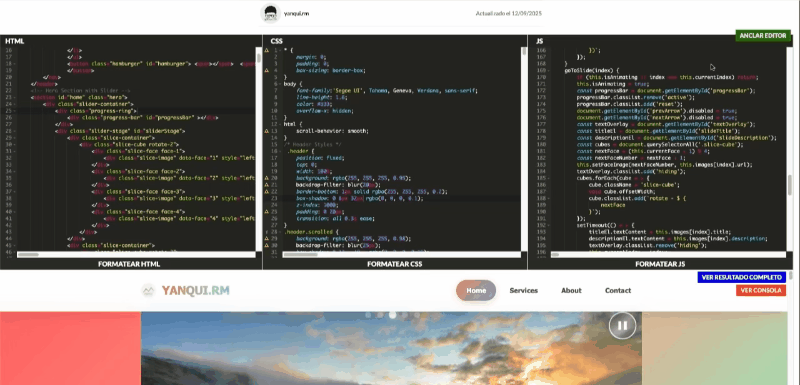Open the About nav item
This screenshot has height=385, width=800.
click(x=571, y=290)
